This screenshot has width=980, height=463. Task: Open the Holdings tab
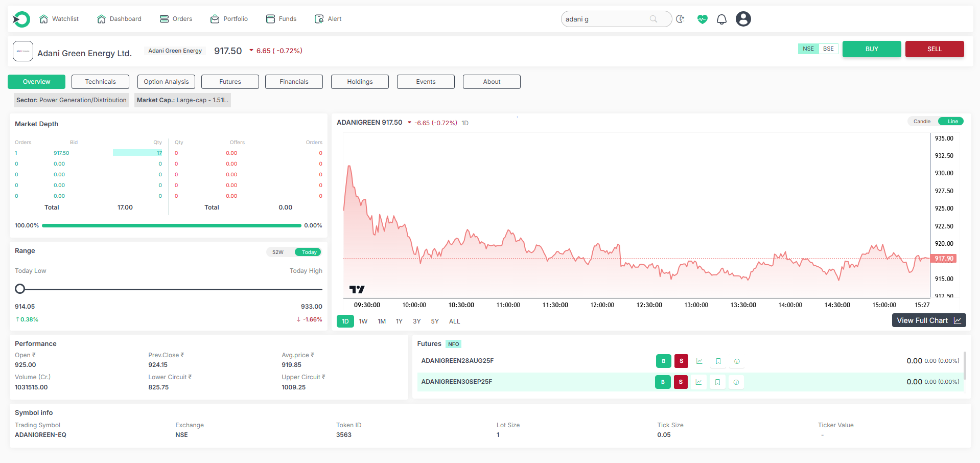point(360,82)
